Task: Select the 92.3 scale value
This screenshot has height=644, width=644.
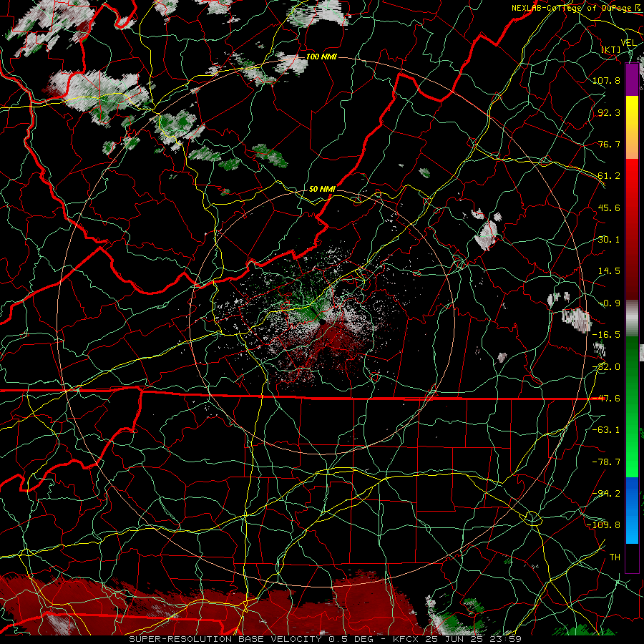Action: pos(609,112)
